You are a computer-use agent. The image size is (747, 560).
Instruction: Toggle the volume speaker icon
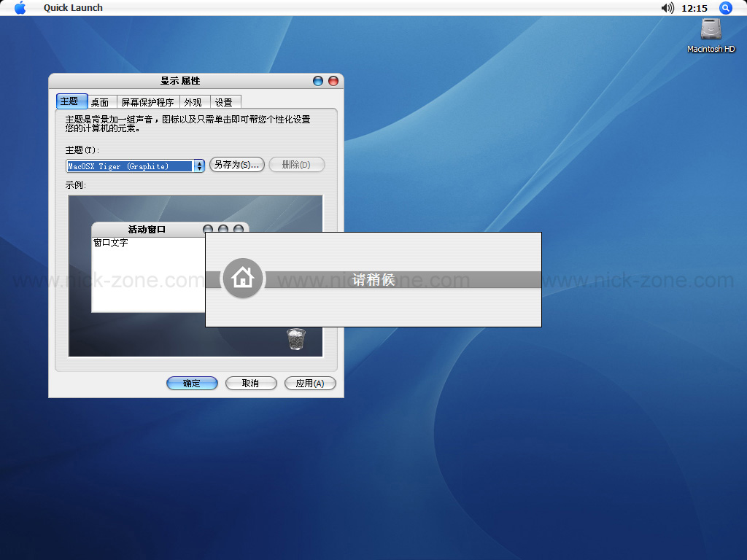pyautogui.click(x=667, y=7)
